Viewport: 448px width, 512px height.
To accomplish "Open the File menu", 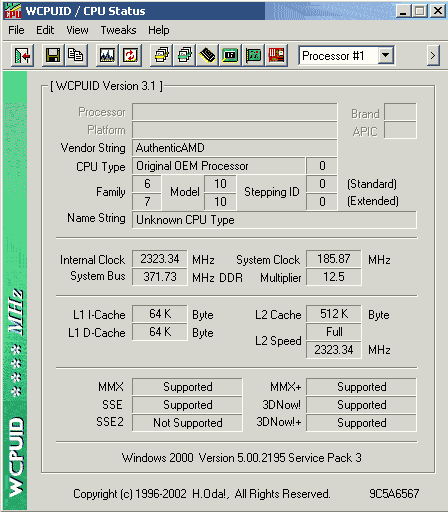I will coord(16,30).
